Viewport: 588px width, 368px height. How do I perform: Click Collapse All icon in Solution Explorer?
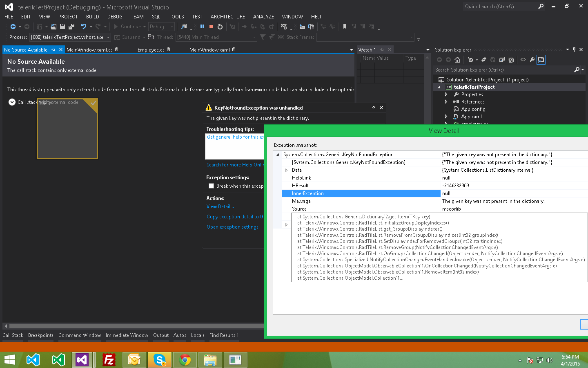point(502,60)
